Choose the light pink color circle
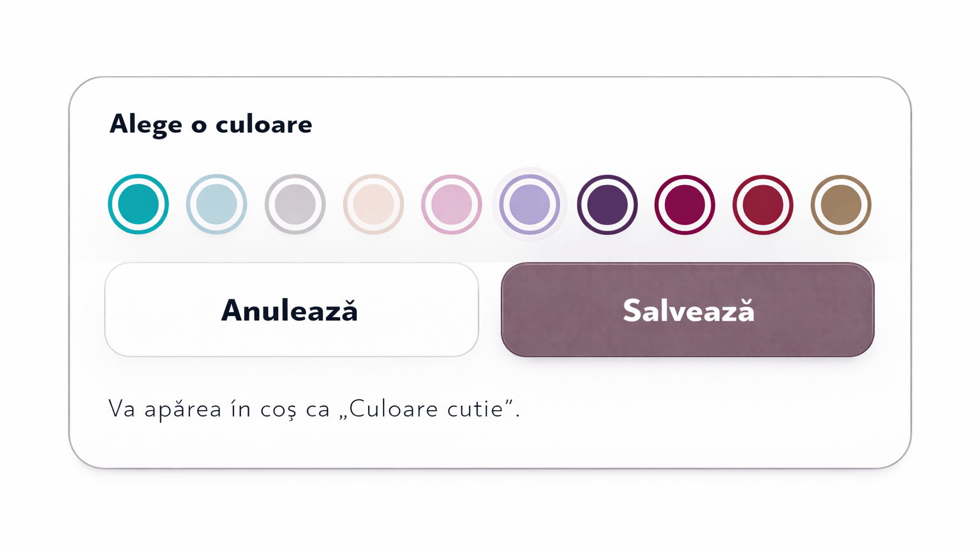Screen dimensions: 980x546 451,204
